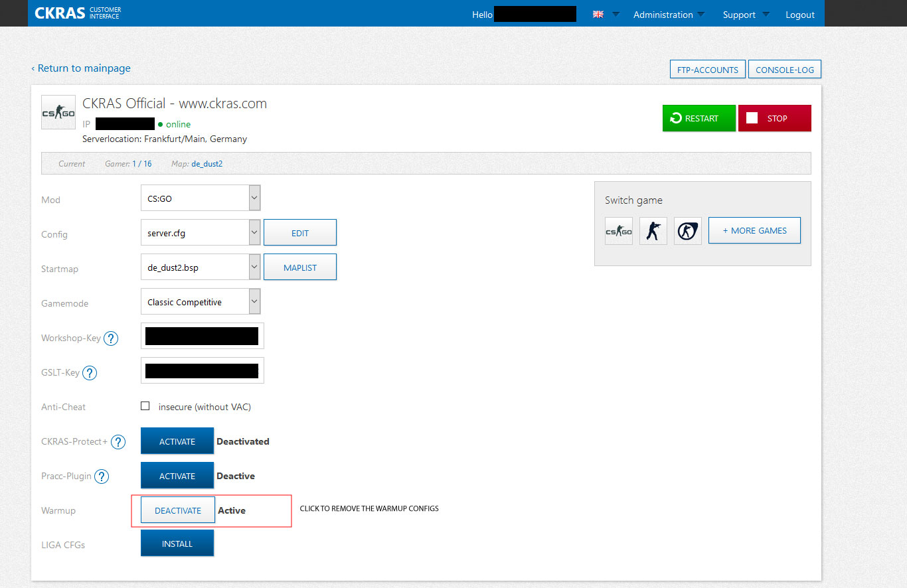Click the CS:GO server game logo thumbnail
Screen dimensions: 907x588
pyautogui.click(x=58, y=112)
